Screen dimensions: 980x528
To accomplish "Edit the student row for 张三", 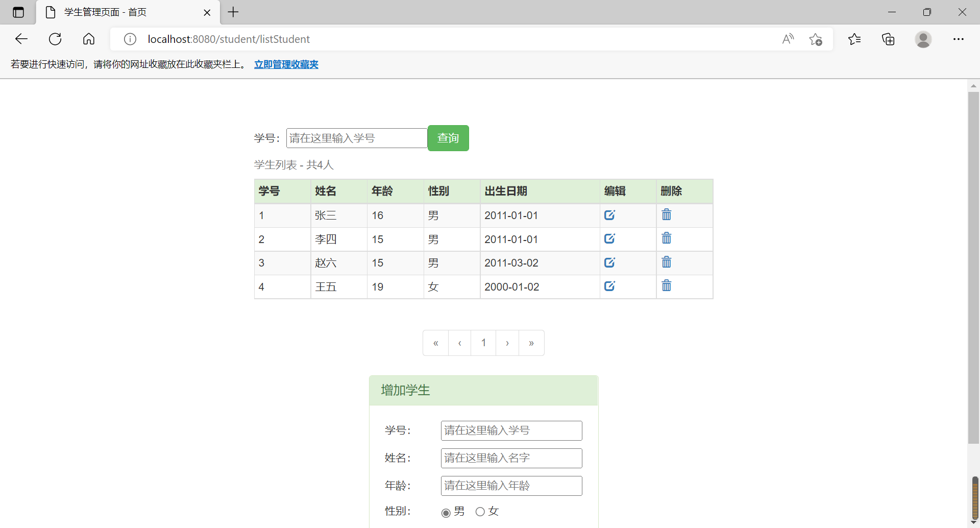I will tap(609, 215).
